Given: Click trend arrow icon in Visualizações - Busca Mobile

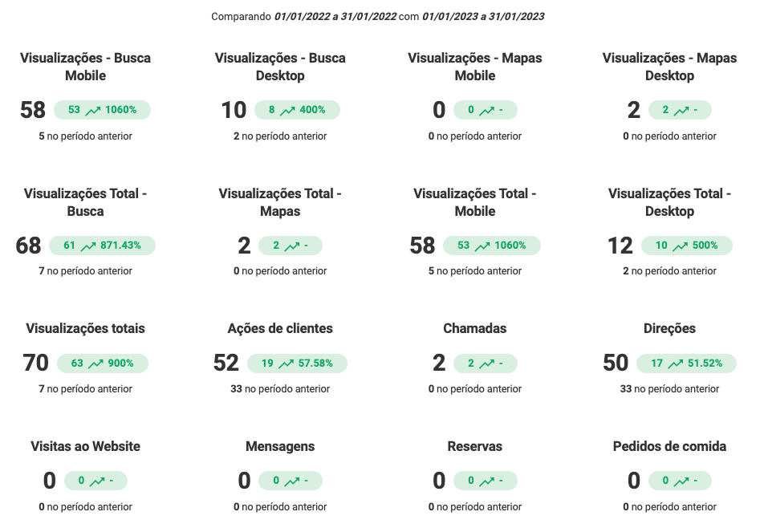Looking at the screenshot, I should pos(93,110).
